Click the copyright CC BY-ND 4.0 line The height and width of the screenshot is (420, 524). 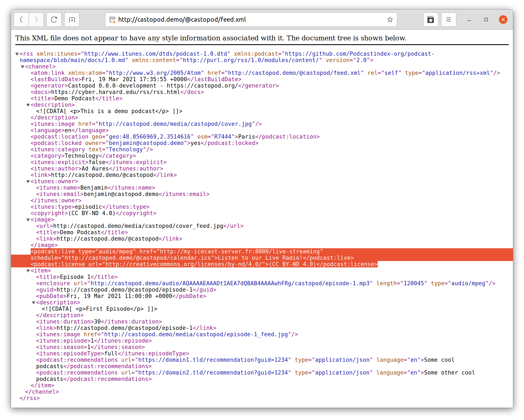93,213
